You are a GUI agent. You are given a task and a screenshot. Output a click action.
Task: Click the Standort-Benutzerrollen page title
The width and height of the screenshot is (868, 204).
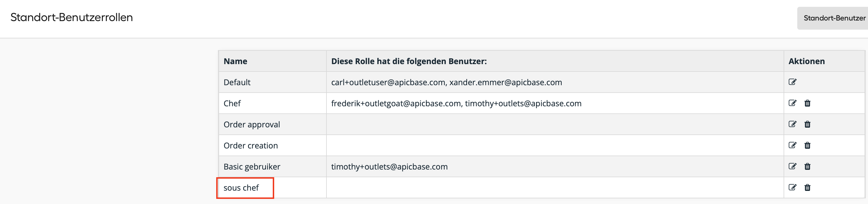tap(71, 17)
